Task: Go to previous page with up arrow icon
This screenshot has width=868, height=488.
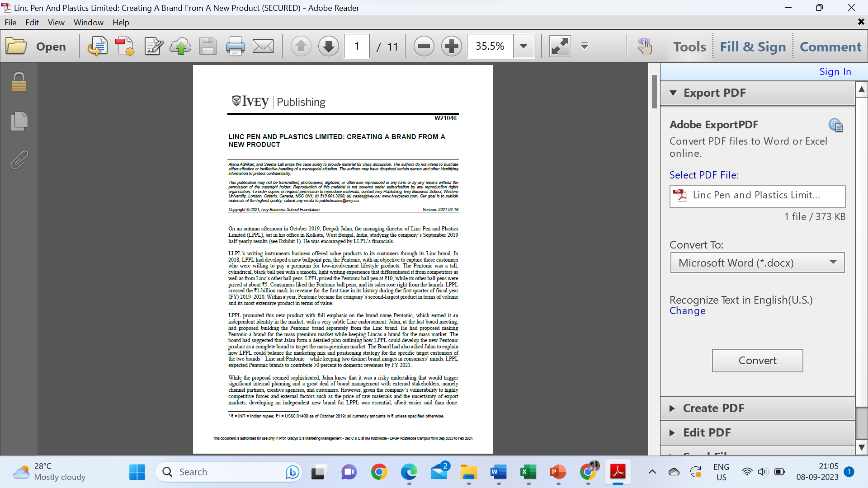Action: [301, 46]
